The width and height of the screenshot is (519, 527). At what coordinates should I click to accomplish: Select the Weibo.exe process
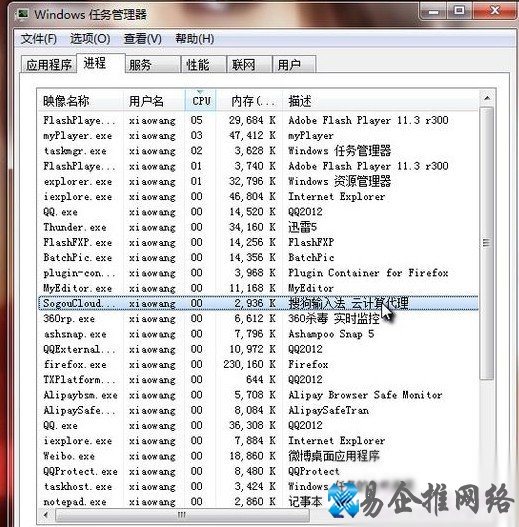[258, 456]
